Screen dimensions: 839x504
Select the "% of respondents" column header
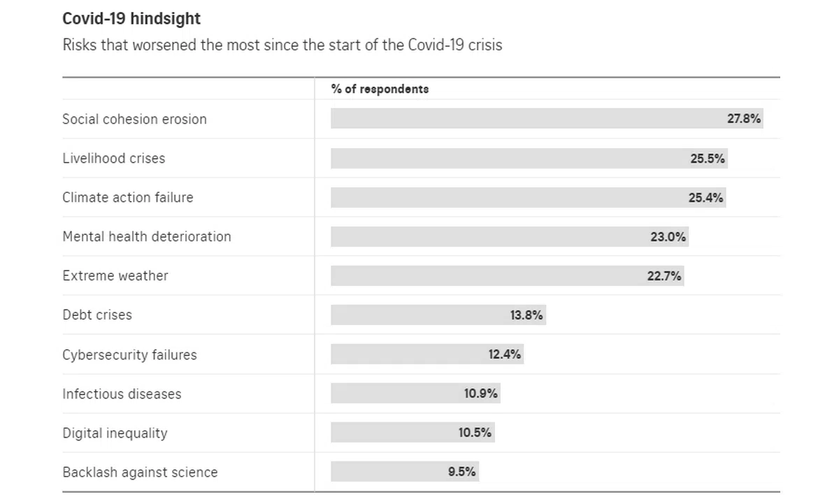[x=380, y=89]
